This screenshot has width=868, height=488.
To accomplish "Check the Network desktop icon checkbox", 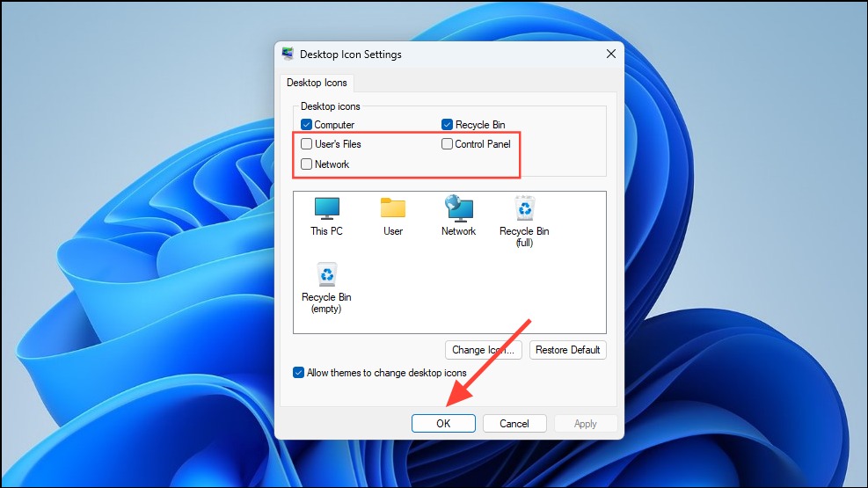I will [x=306, y=164].
